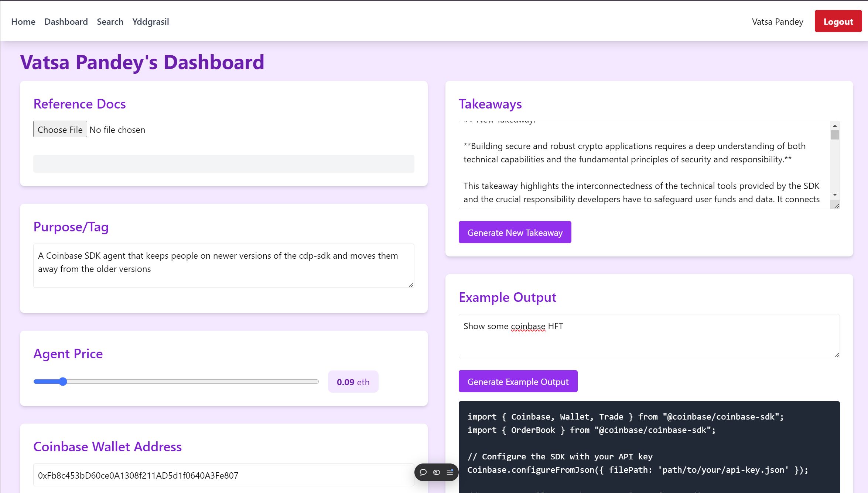
Task: Click the 'import { OrderBook }' code line
Action: pyautogui.click(x=591, y=430)
